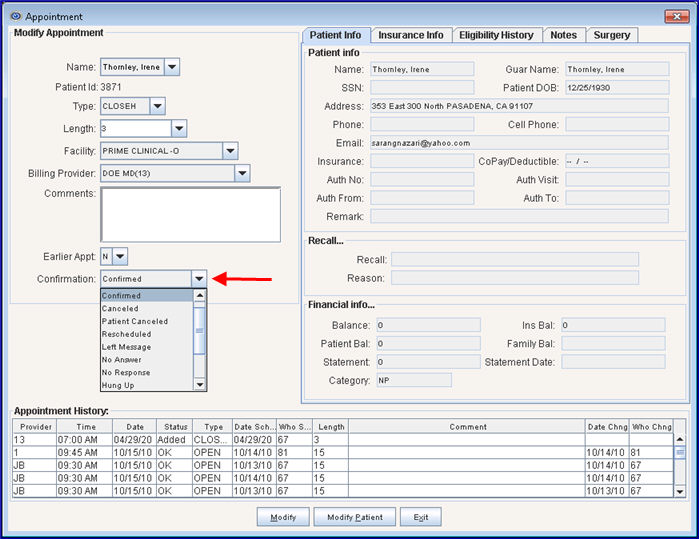Click the Balance field

pyautogui.click(x=428, y=325)
